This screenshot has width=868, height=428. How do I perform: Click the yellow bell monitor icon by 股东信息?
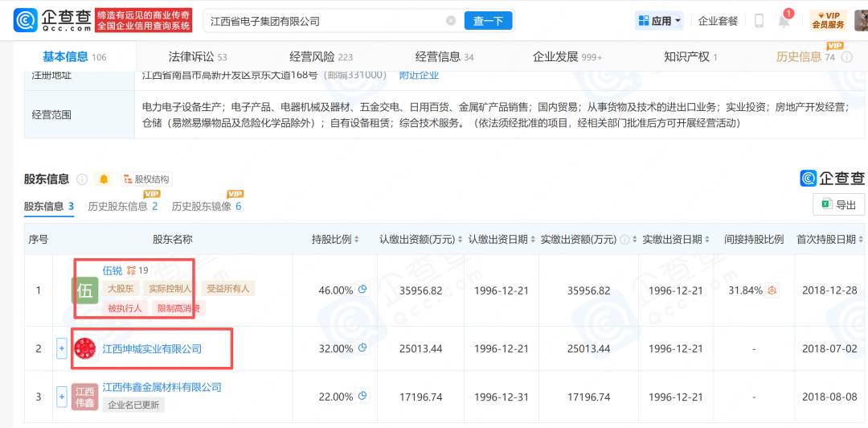click(104, 179)
